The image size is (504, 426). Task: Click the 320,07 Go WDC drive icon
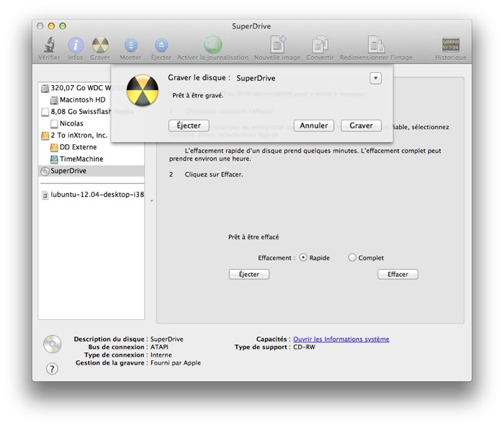pyautogui.click(x=45, y=89)
